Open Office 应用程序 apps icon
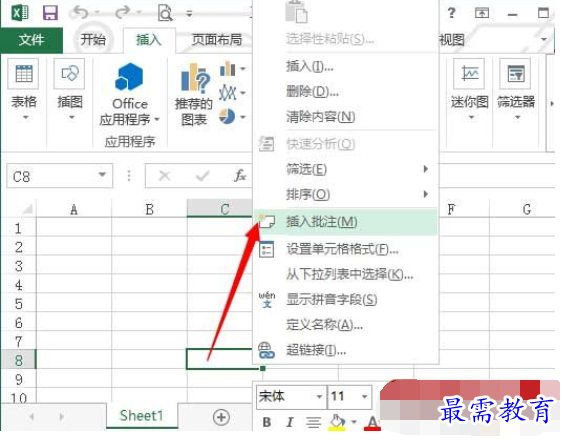 coord(129,76)
